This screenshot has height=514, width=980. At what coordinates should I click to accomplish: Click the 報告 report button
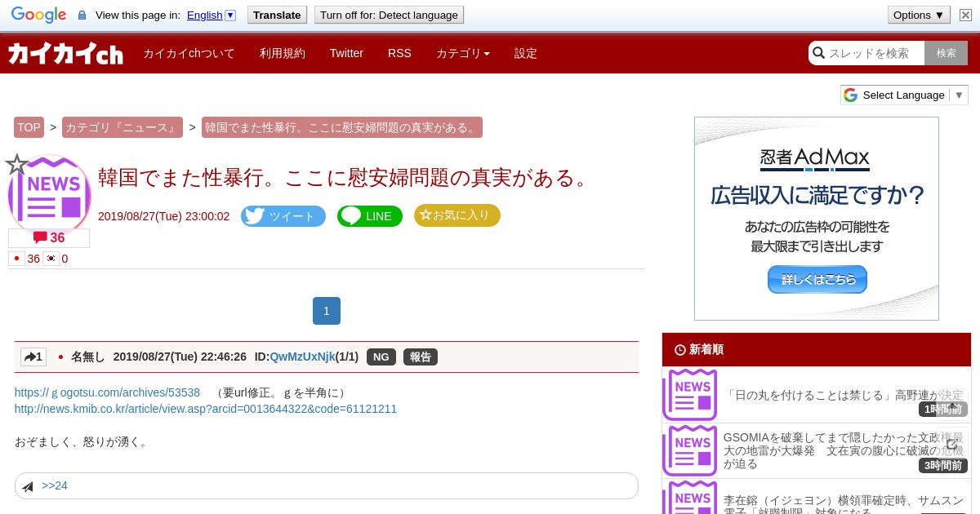tap(421, 357)
